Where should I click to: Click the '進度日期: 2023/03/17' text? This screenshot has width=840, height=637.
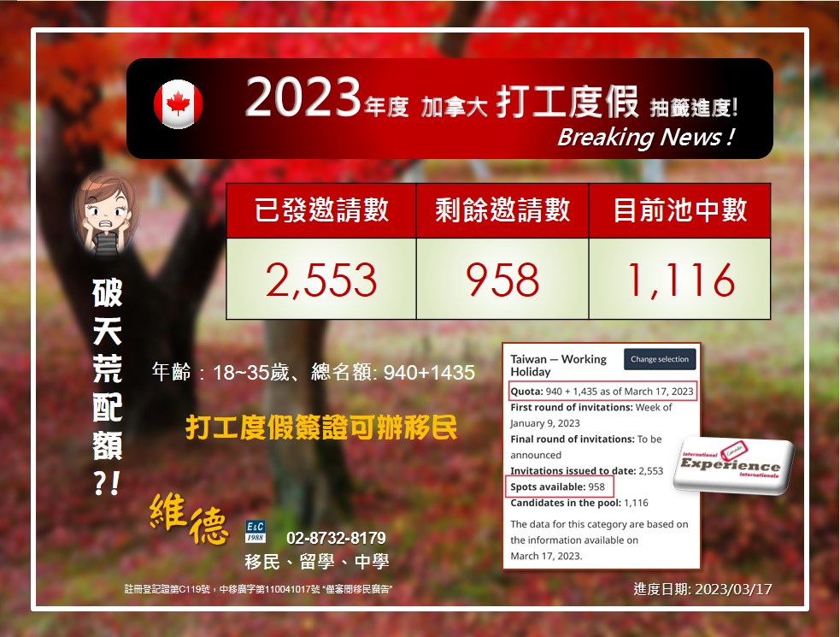702,589
